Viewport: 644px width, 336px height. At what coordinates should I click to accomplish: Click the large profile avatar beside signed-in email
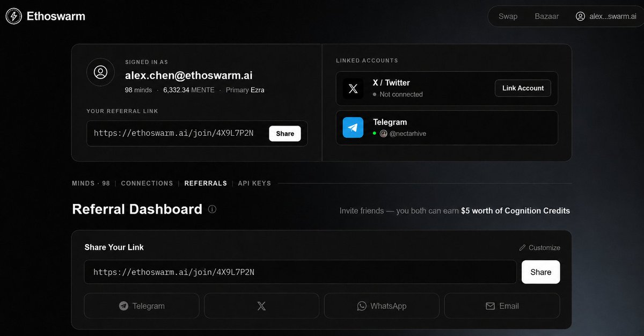pyautogui.click(x=100, y=72)
